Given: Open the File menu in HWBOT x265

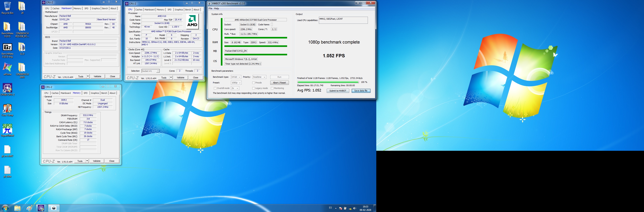Looking at the screenshot, I should pyautogui.click(x=210, y=8).
